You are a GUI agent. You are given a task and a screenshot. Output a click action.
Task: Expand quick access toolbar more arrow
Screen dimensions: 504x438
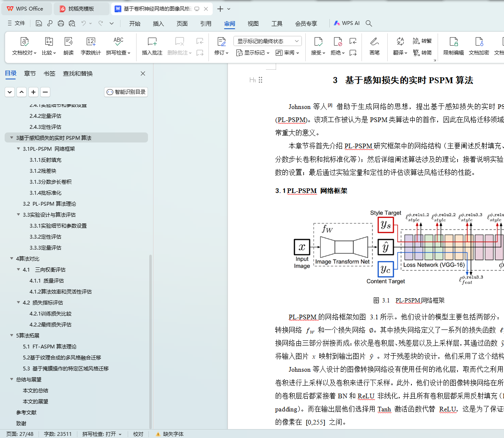pyautogui.click(x=112, y=23)
